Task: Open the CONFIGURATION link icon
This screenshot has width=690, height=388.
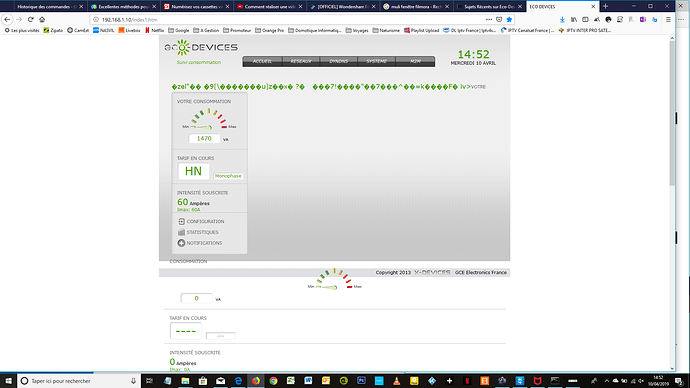Action: (x=181, y=221)
